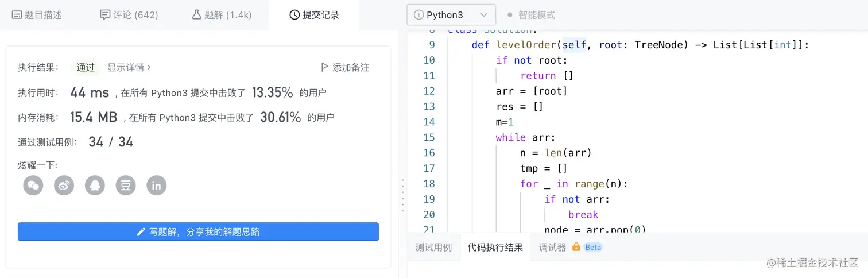Click line number 9 in editor gutter
Image resolution: width=868 pixels, height=278 pixels.
pyautogui.click(x=432, y=45)
